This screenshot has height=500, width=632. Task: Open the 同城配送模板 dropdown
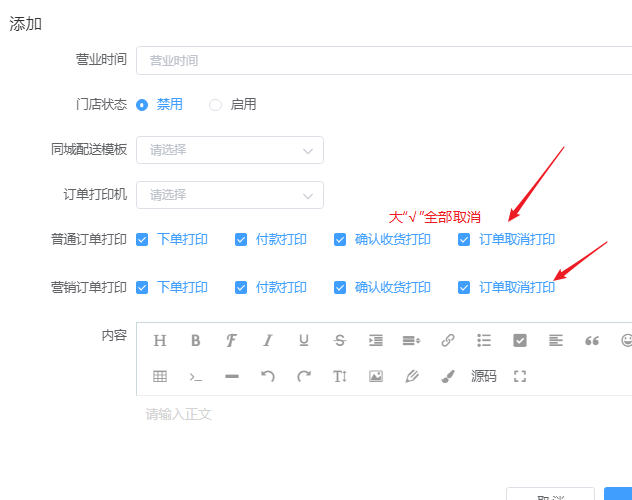(230, 150)
